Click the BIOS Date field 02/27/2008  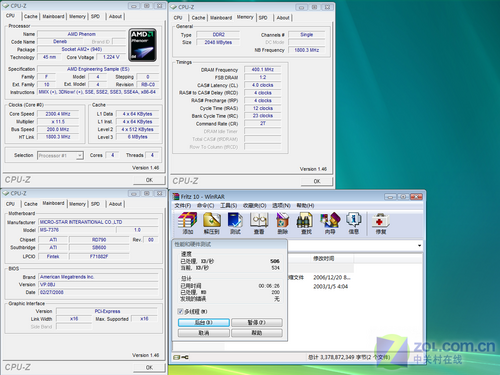[x=98, y=292]
